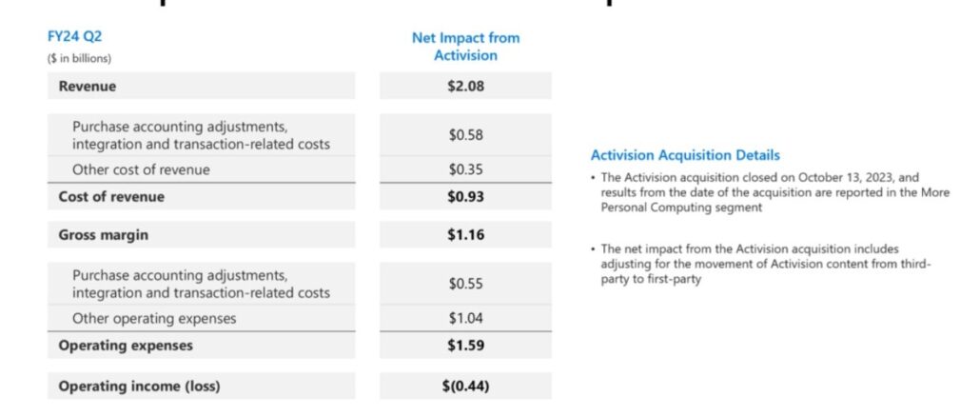Select the Operating expenses row label
The height and width of the screenshot is (417, 980).
[126, 346]
